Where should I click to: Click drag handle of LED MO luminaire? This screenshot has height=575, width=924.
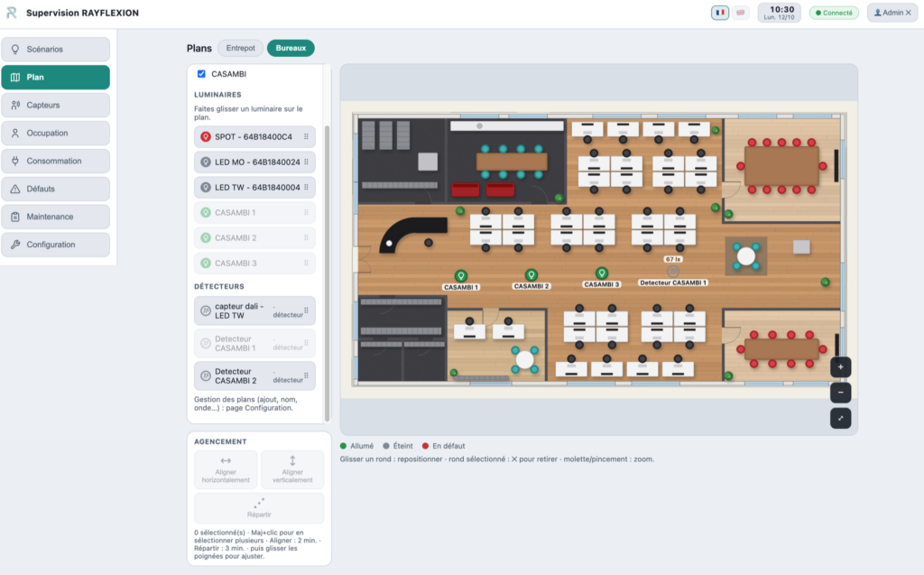[306, 162]
